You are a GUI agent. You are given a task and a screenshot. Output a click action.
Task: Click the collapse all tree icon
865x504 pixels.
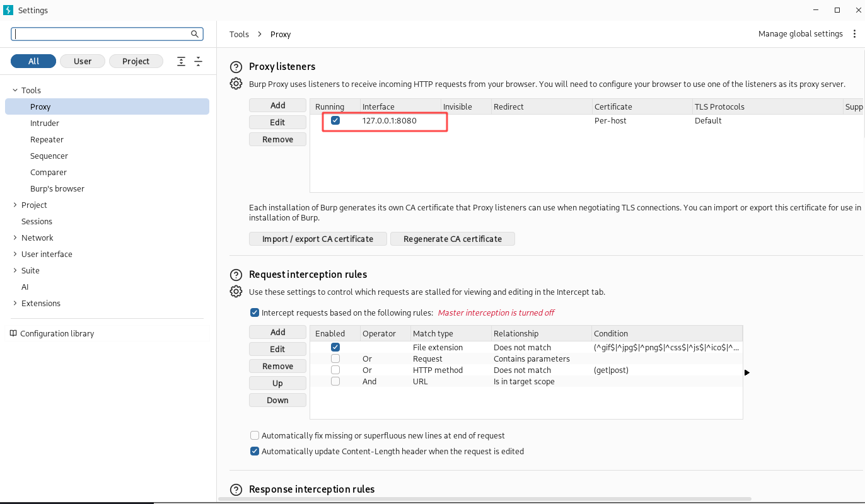tap(198, 61)
